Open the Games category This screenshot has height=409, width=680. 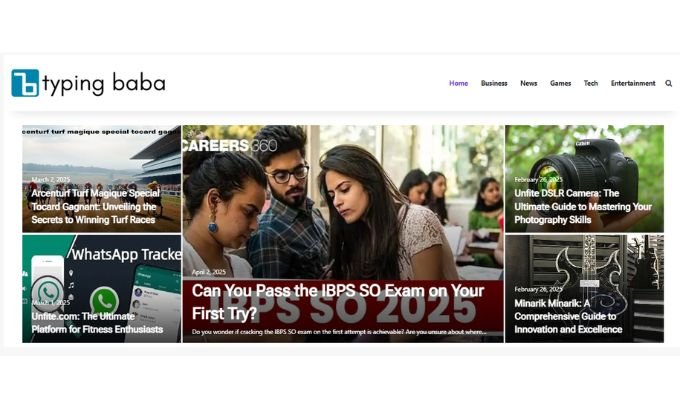[560, 83]
